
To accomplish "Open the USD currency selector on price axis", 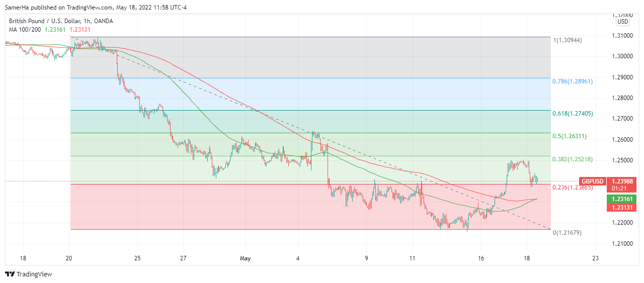I will [623, 22].
